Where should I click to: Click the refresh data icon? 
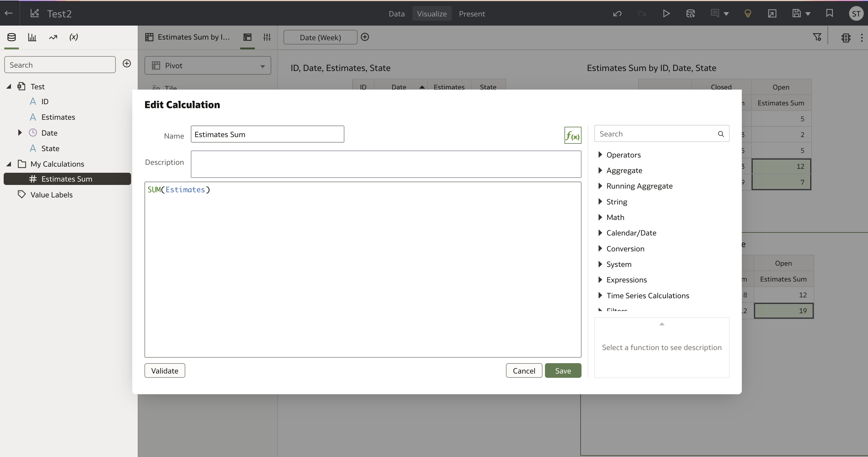pyautogui.click(x=690, y=13)
